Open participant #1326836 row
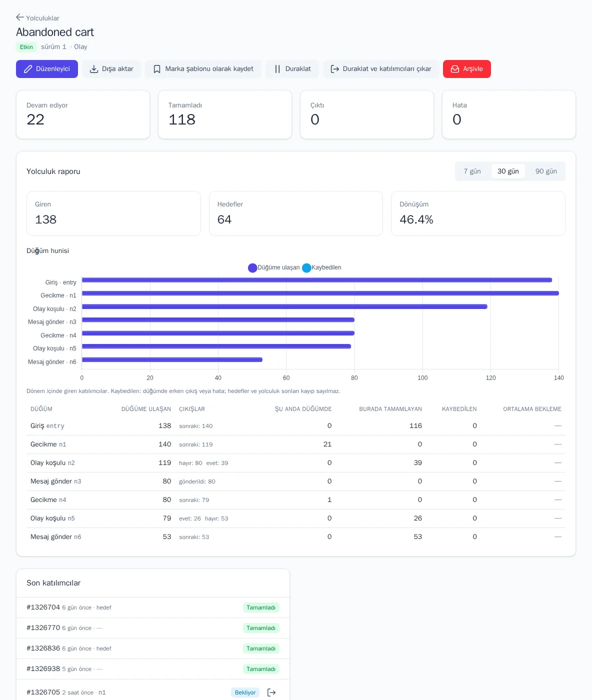This screenshot has height=700, width=592. click(153, 648)
